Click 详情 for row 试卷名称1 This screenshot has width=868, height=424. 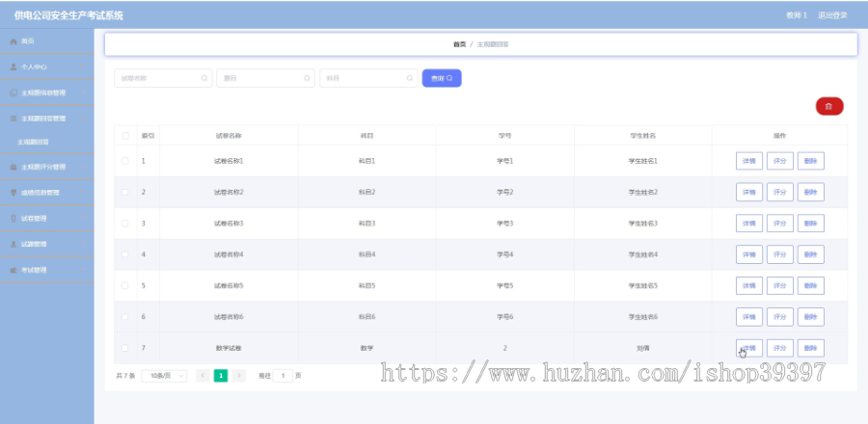pyautogui.click(x=749, y=161)
